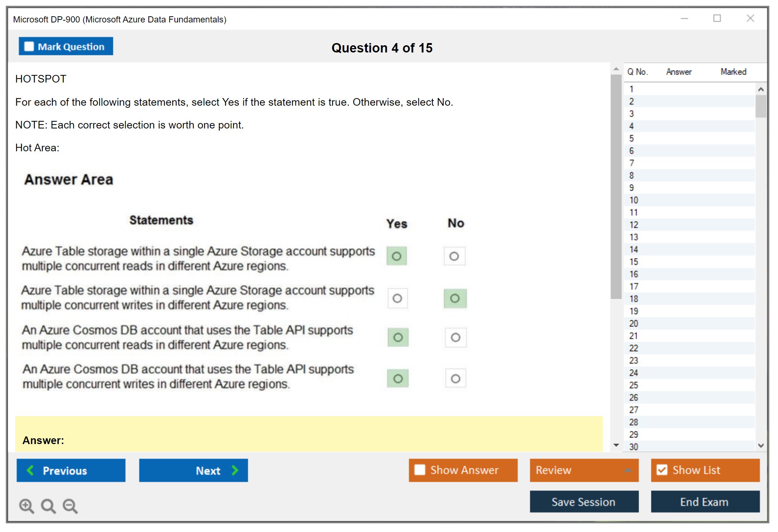Screen dimensions: 778x532
Task: Check the Mark Question checkbox
Action: [29, 47]
